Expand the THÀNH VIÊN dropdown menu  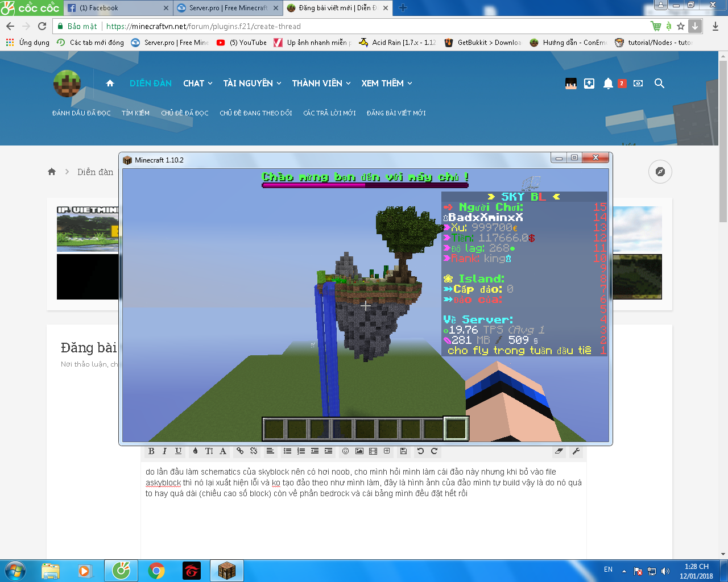point(321,83)
